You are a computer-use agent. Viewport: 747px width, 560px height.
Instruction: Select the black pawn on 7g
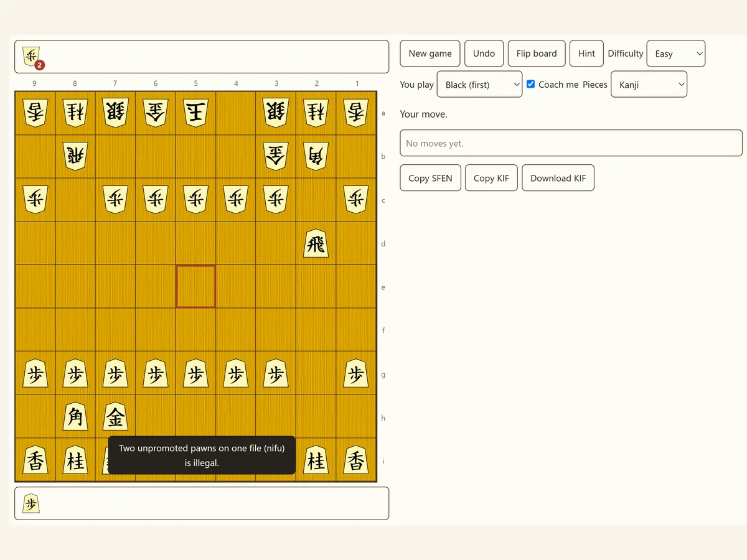(x=116, y=373)
